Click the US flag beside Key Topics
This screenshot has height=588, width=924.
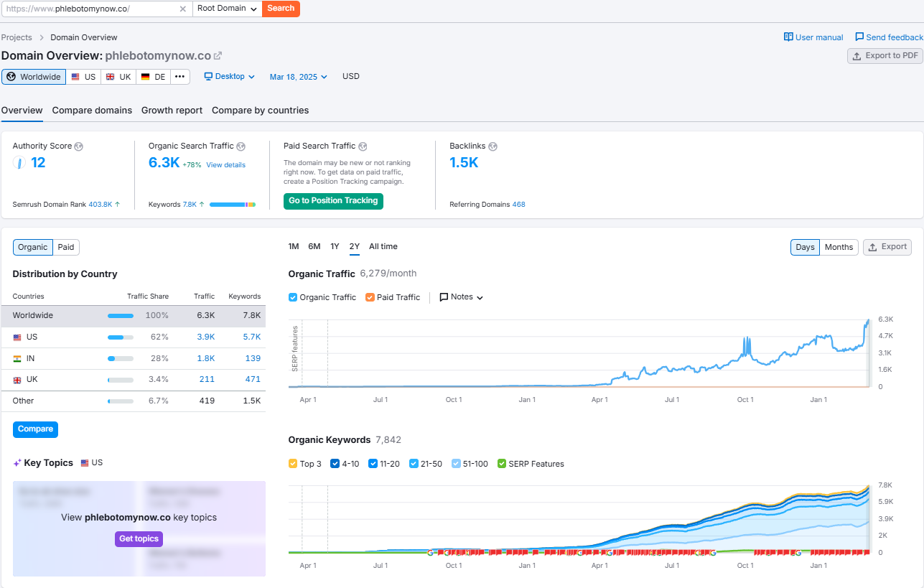click(x=85, y=463)
